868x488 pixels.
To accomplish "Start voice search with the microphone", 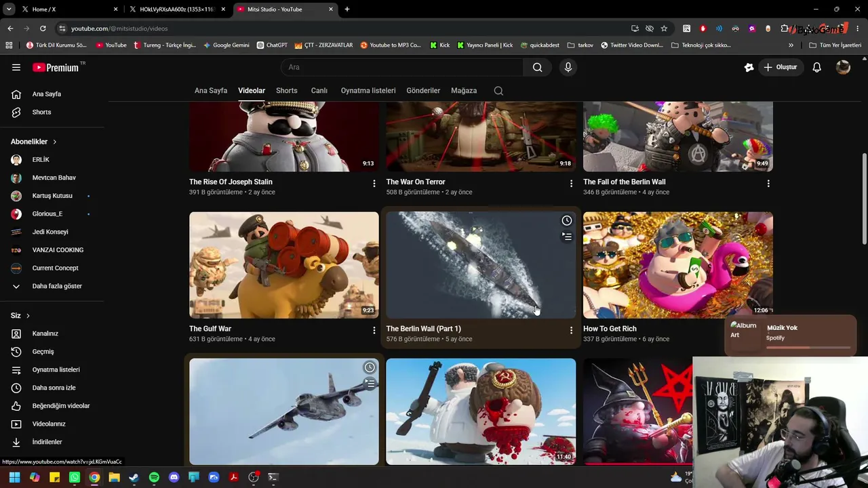I will 568,67.
